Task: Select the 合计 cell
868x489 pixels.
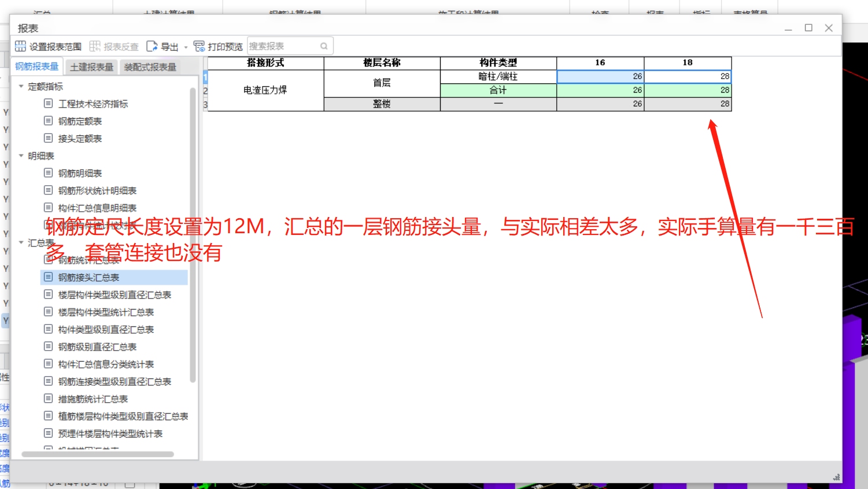Action: (498, 90)
